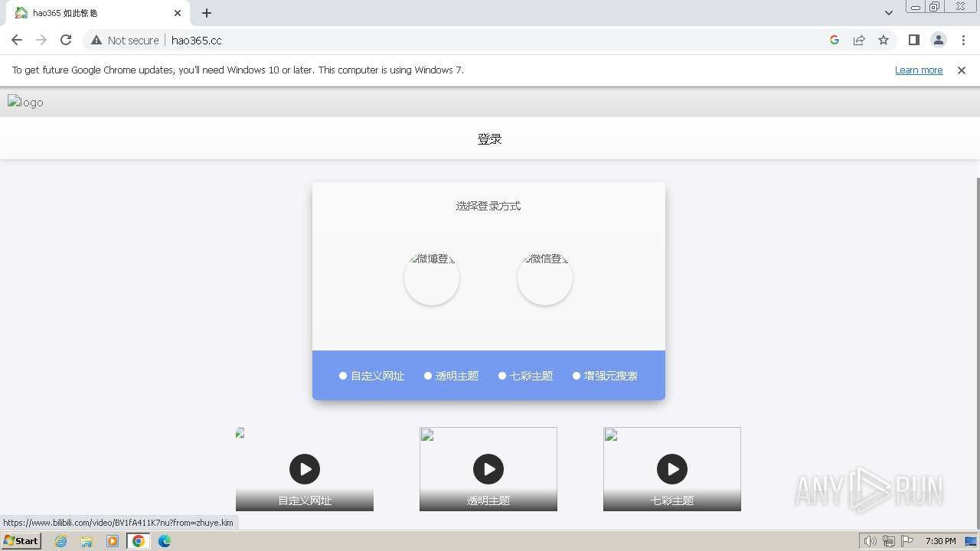The height and width of the screenshot is (551, 980).
Task: Click the 七彩主题 video caption
Action: [x=672, y=500]
